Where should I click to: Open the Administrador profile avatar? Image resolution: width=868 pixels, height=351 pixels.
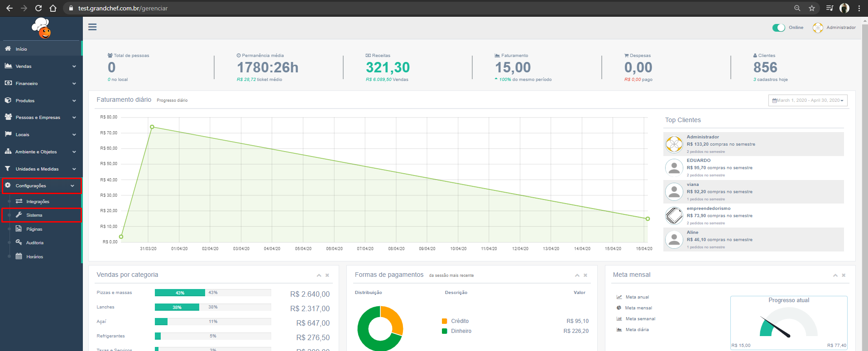click(817, 28)
